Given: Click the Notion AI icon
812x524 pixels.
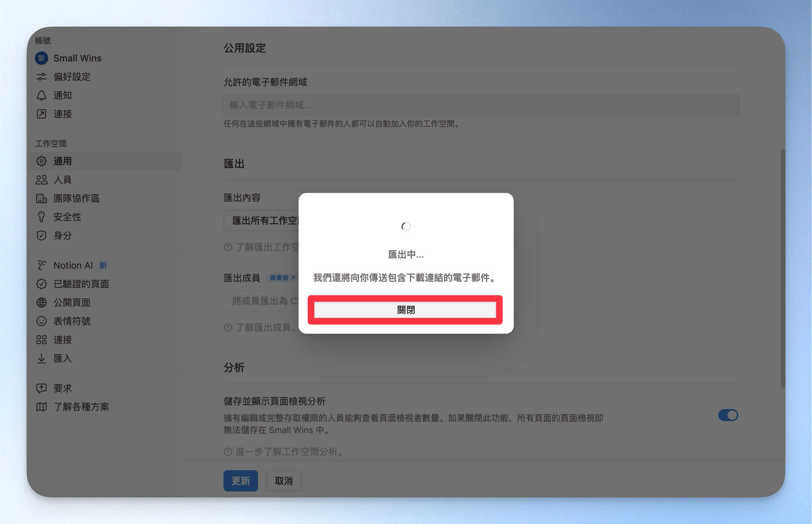Looking at the screenshot, I should [41, 265].
